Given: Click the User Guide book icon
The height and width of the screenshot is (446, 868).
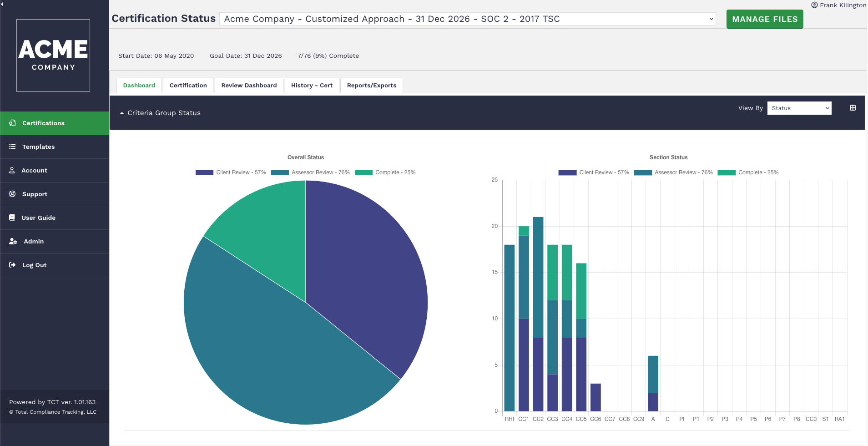Looking at the screenshot, I should 12,218.
